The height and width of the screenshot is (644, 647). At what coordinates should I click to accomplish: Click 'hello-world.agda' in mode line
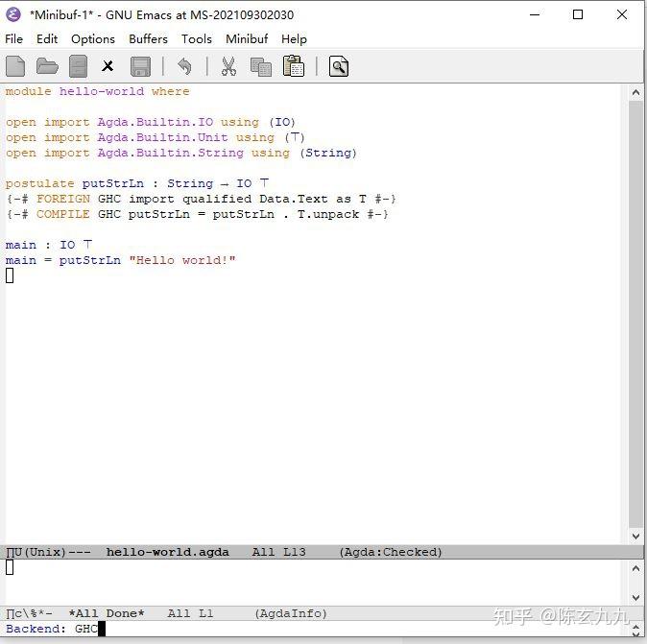coord(168,552)
